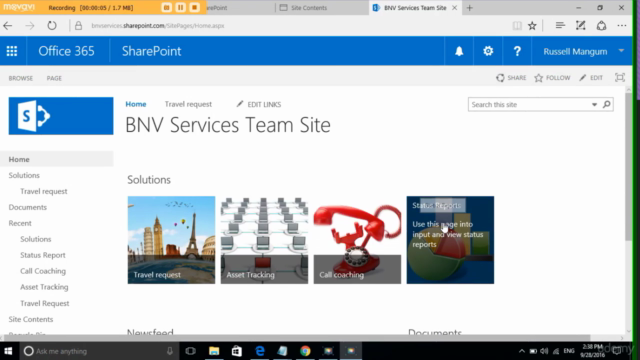640x360 pixels.
Task: Go back in the browser
Action: click(8, 26)
